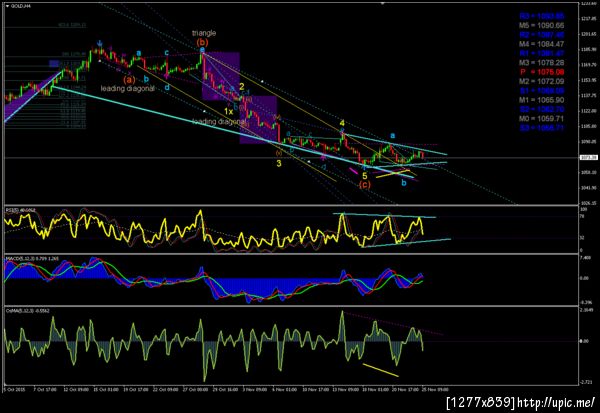Viewport: 600px width, 413px height.
Task: Select the purple rectangle directly below the (b) label
Action: [221, 76]
